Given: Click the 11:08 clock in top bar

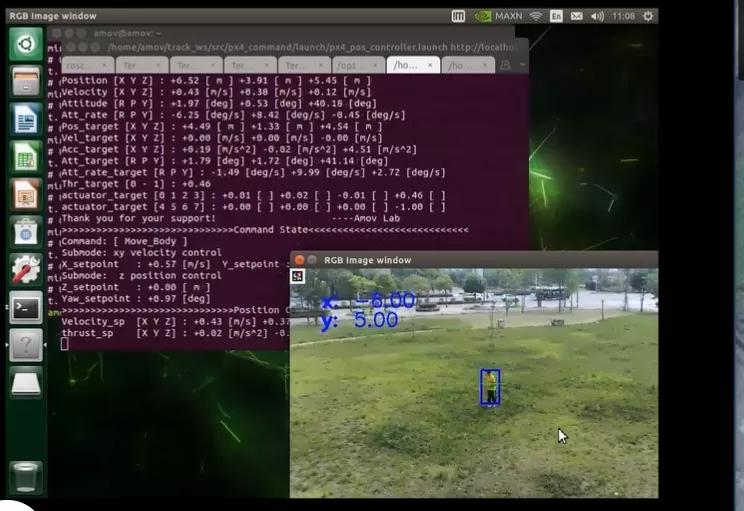Looking at the screenshot, I should point(623,16).
